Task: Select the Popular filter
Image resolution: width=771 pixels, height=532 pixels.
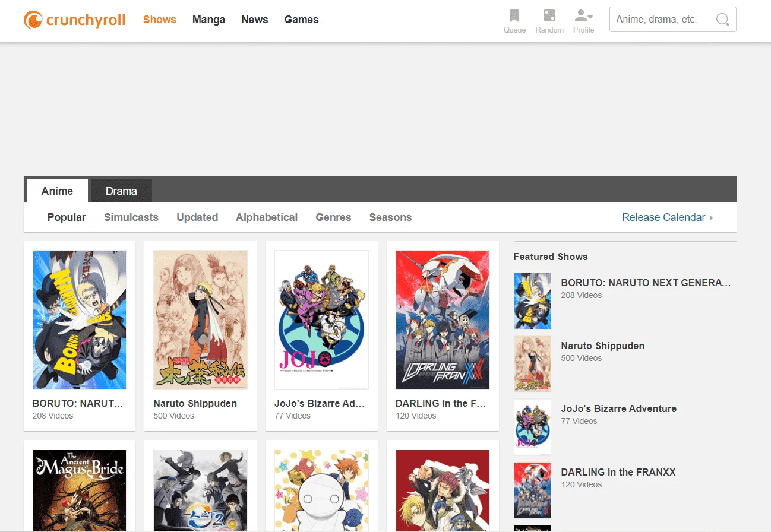Action: 67,217
